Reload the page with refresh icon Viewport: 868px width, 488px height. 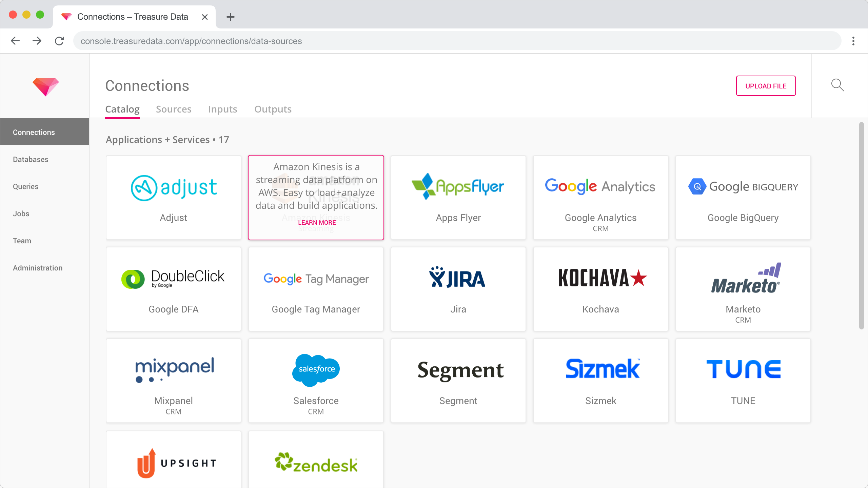coord(59,41)
